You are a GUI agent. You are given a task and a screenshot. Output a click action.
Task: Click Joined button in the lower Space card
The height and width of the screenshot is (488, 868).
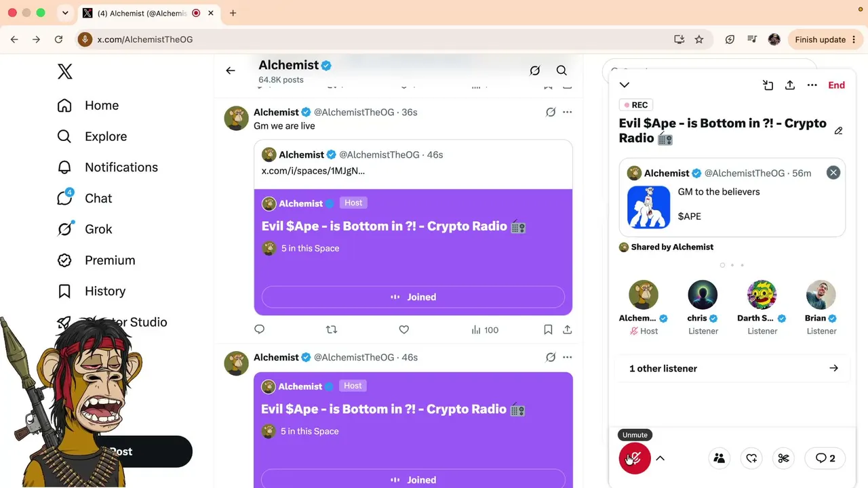[x=413, y=479]
